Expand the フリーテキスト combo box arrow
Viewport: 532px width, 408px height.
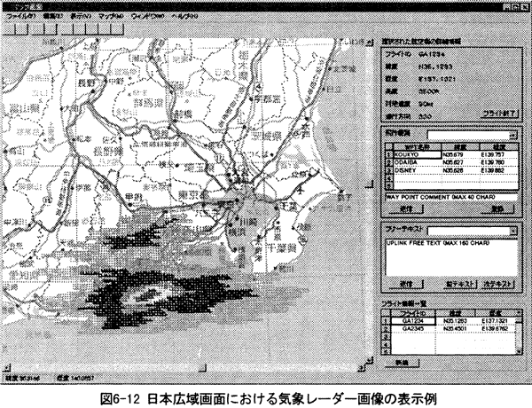tap(513, 231)
